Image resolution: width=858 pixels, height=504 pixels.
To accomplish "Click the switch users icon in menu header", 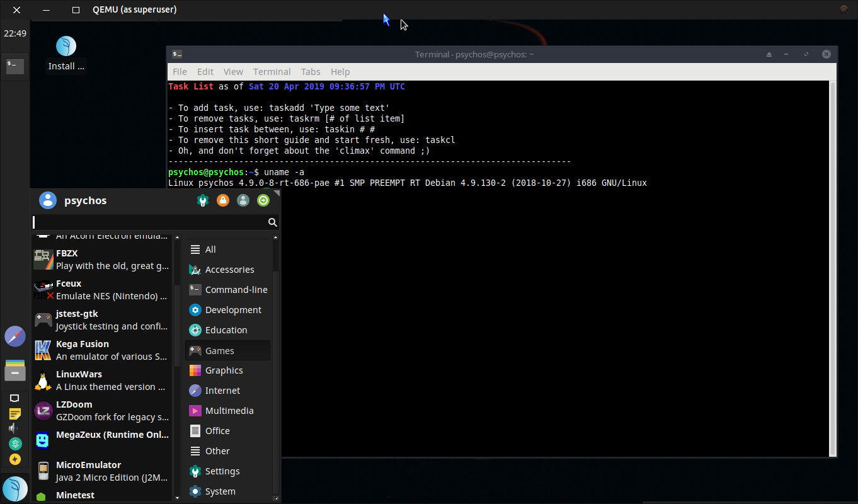I will coord(243,200).
